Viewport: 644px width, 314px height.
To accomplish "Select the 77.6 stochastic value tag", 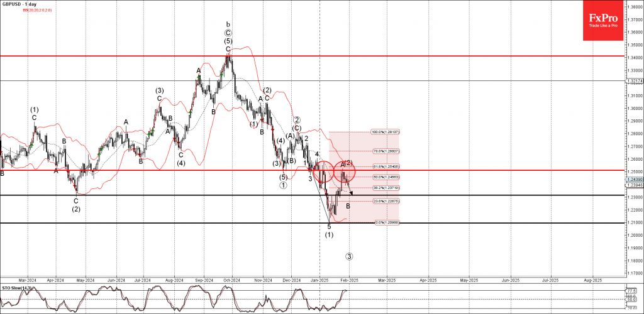I will pos(632,291).
